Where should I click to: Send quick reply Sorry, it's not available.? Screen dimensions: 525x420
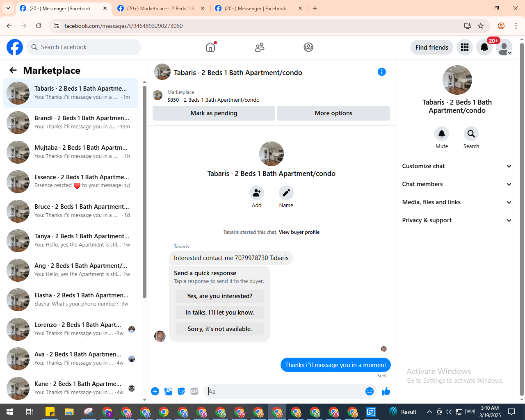coord(220,329)
